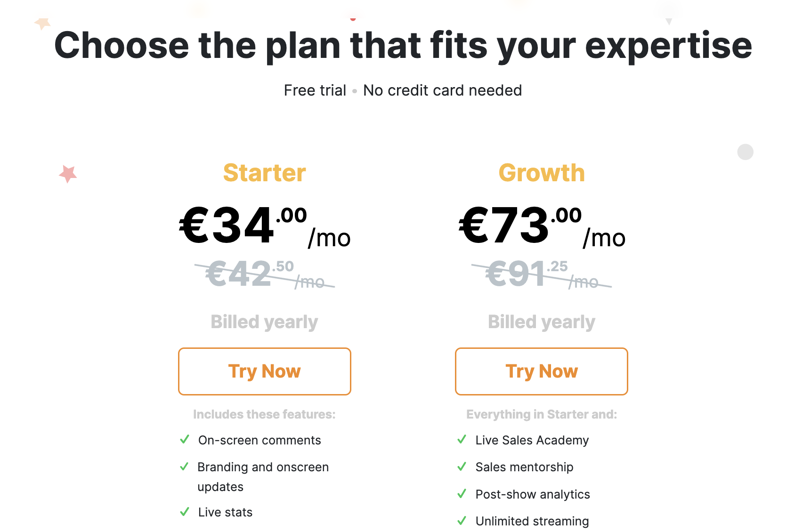Click the crossed-out €42.50 price
The image size is (811, 532).
coord(265,274)
